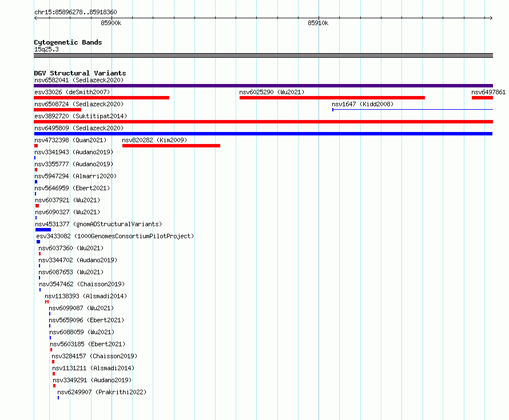Open nsv4531377 (gnomADStructuralVariants) label

pyautogui.click(x=98, y=224)
